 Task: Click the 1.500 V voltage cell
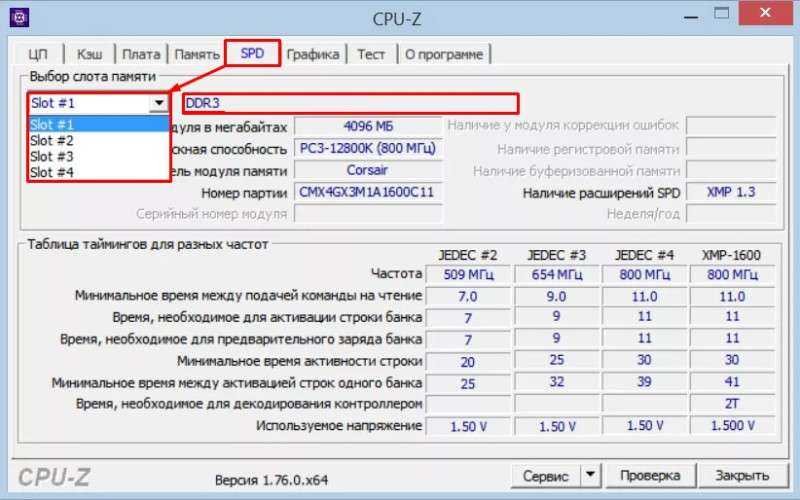click(732, 426)
